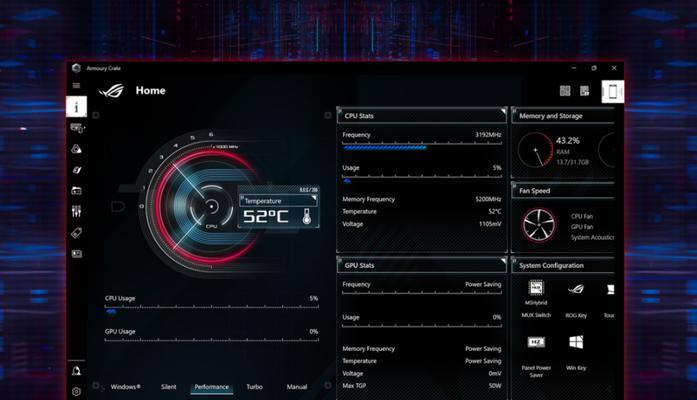Click the Armoury Crate title bar logo
This screenshot has height=400, width=697.
76,68
